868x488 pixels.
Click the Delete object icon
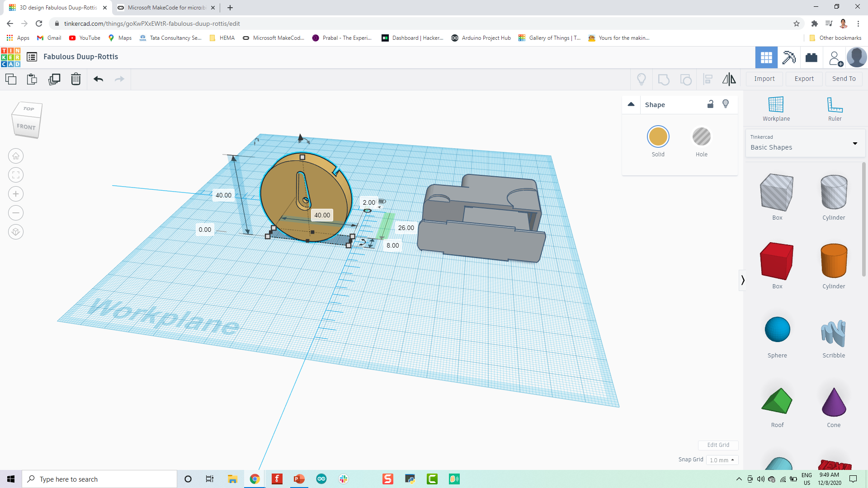[x=75, y=79]
